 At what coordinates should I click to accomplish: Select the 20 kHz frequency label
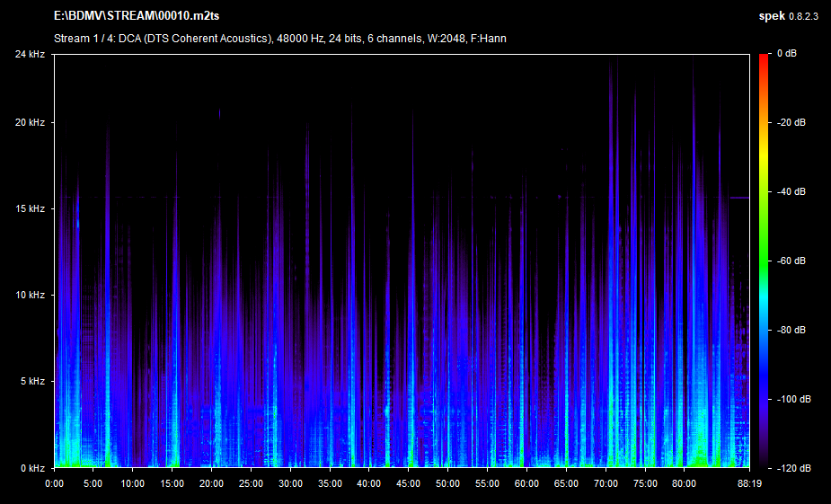[x=30, y=122]
